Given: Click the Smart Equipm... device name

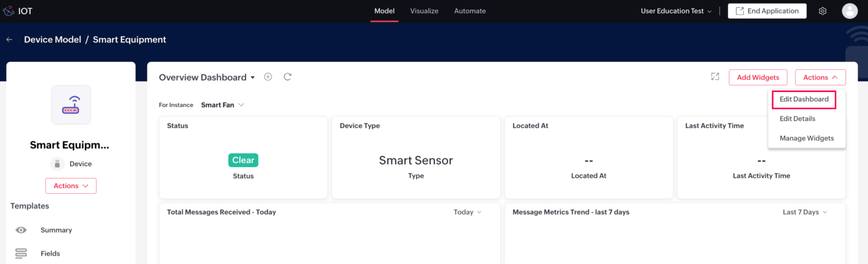Looking at the screenshot, I should click(69, 145).
